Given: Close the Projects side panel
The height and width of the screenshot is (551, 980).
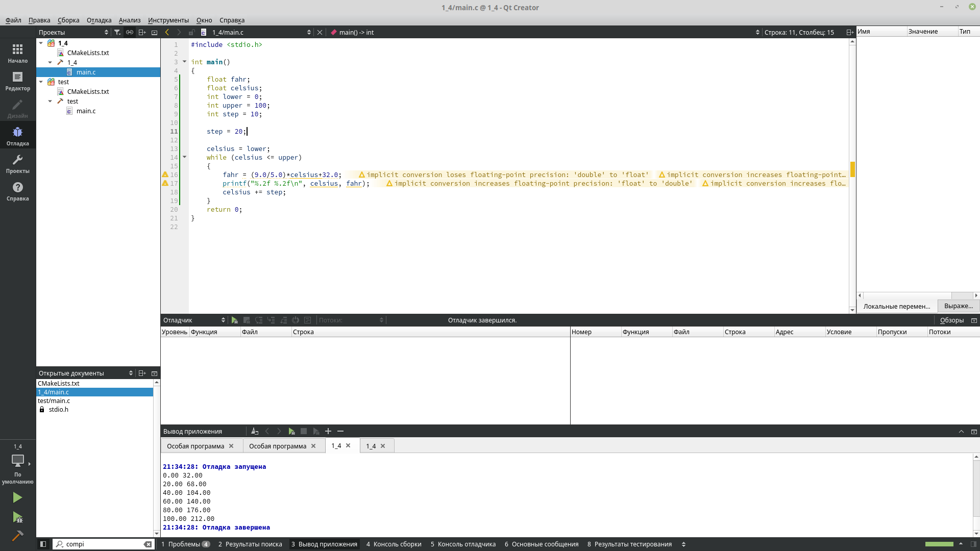Looking at the screenshot, I should (154, 32).
